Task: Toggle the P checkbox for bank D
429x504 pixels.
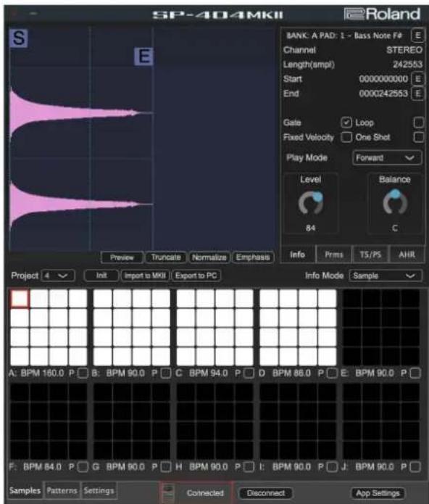Action: click(x=332, y=373)
